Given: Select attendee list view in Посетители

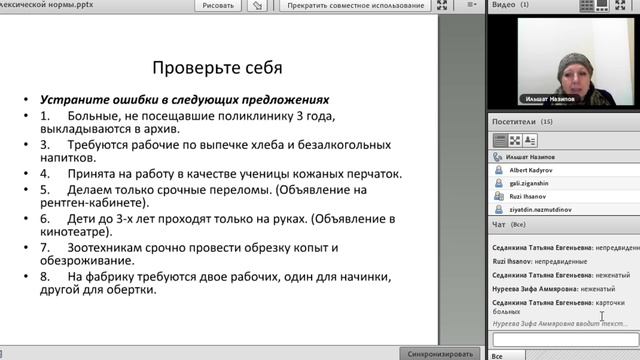Looking at the screenshot, I should (500, 140).
